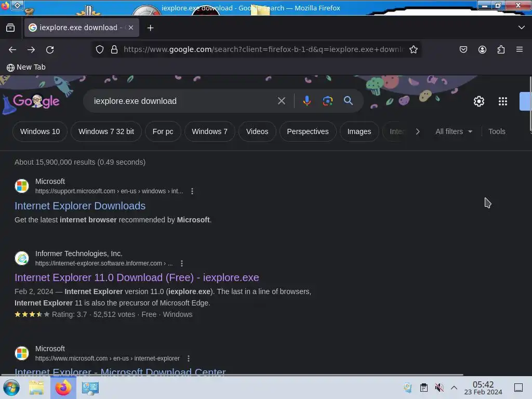532x399 pixels.
Task: Submit search with the magnifier icon
Action: click(348, 101)
